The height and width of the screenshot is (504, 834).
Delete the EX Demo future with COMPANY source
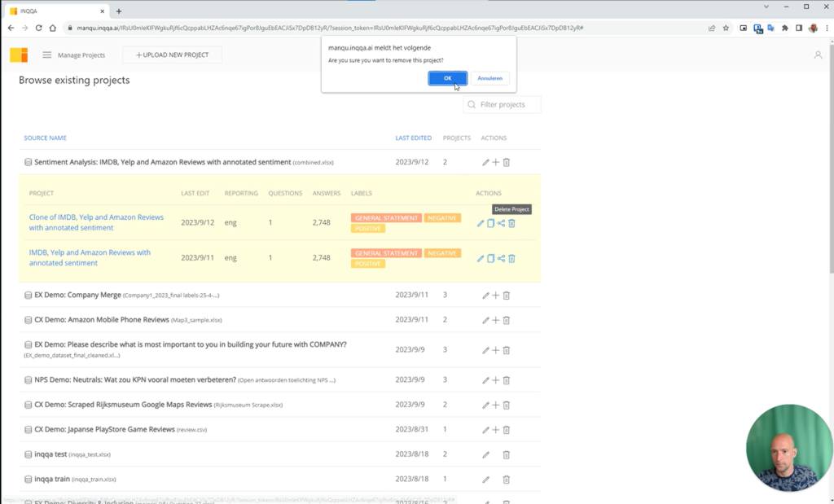click(x=507, y=350)
